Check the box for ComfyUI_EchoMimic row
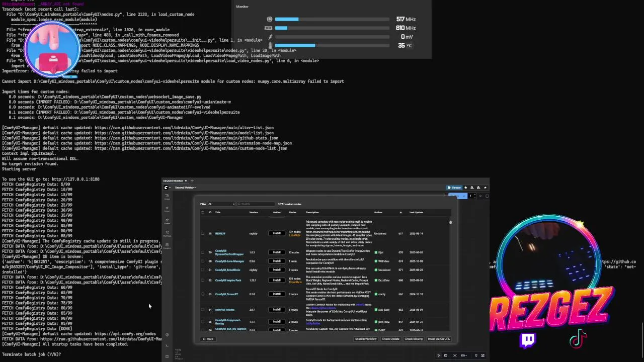 point(203,270)
